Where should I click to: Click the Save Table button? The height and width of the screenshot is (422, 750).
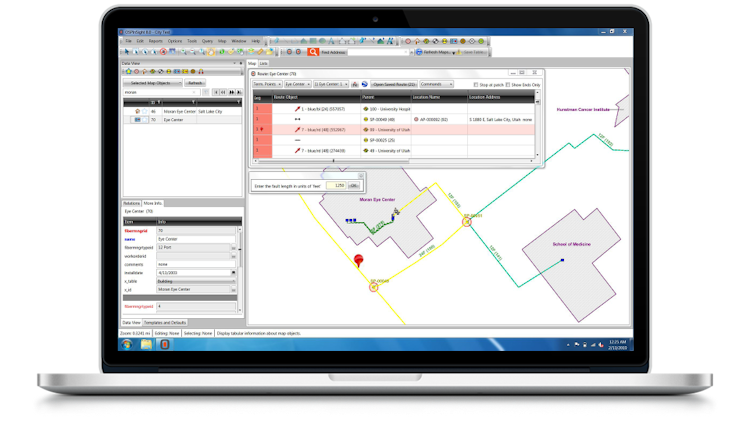point(471,52)
